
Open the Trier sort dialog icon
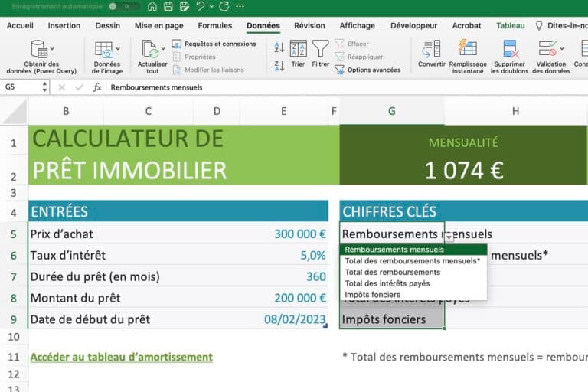coord(298,50)
